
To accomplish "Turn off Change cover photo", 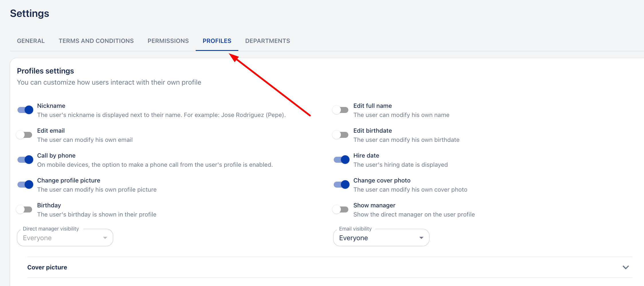I will [x=341, y=184].
